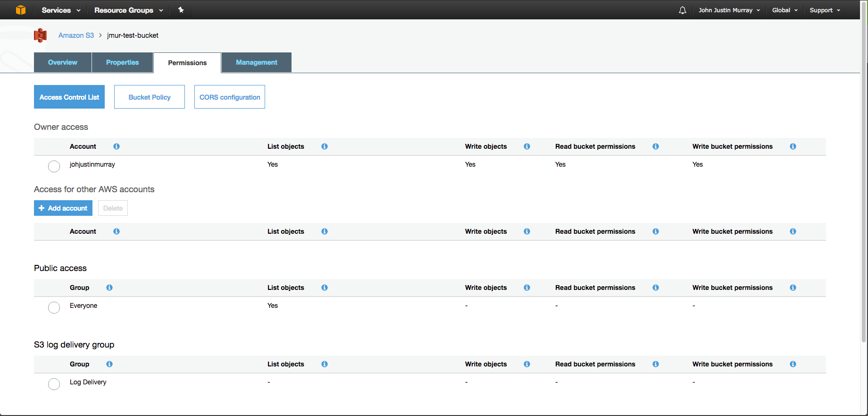Screen dimensions: 868x416
Task: Show info for Write bucket permissions in log delivery
Action: (x=793, y=364)
